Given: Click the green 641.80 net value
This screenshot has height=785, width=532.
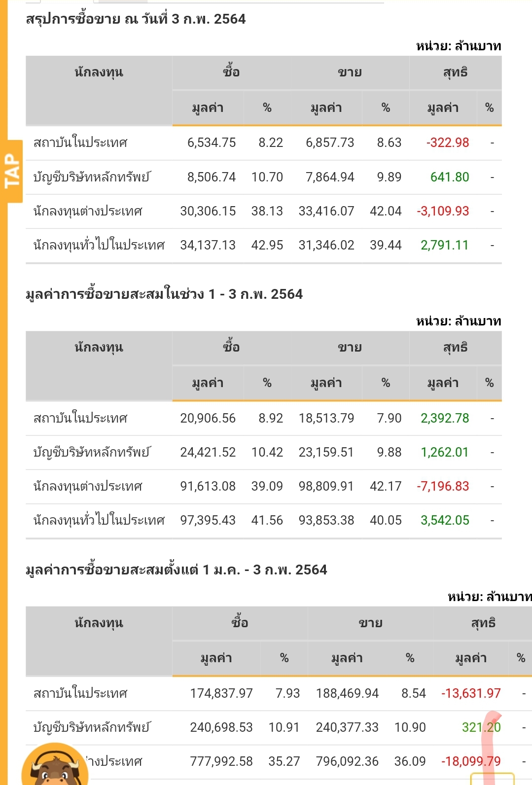Looking at the screenshot, I should pos(450,177).
